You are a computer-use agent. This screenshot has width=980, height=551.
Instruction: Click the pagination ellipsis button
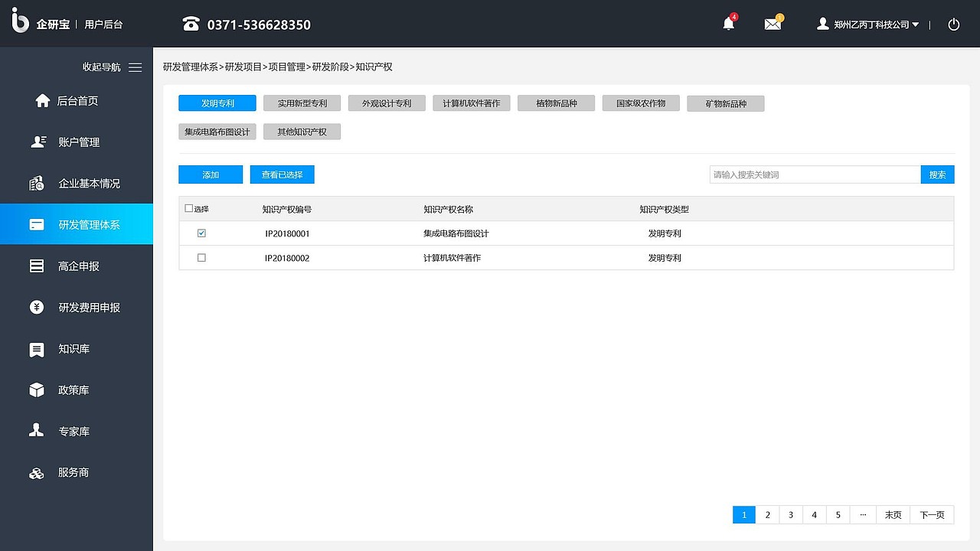click(863, 515)
